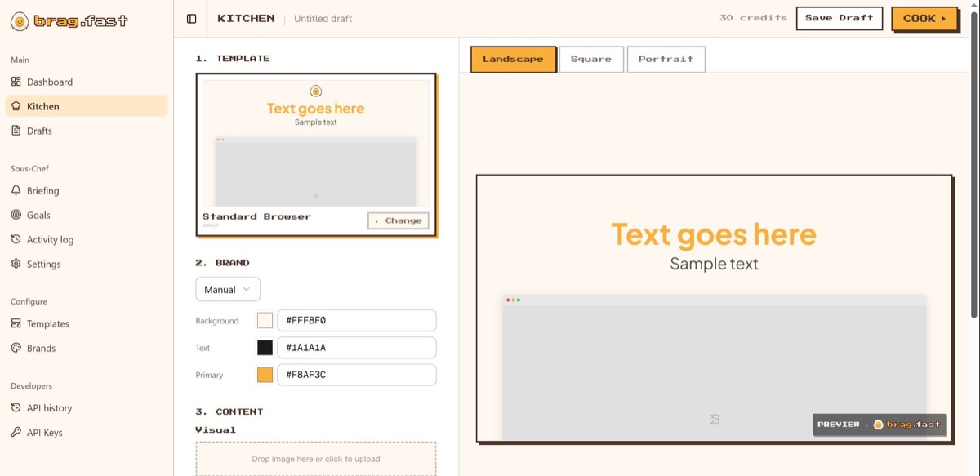Click the 30 credits indicator
Viewport: 980px width, 476px height.
pos(753,18)
